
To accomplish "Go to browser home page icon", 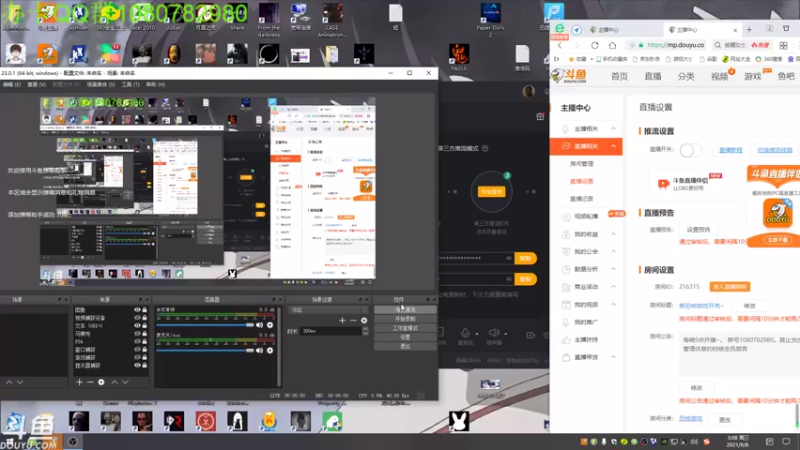I will click(x=612, y=45).
